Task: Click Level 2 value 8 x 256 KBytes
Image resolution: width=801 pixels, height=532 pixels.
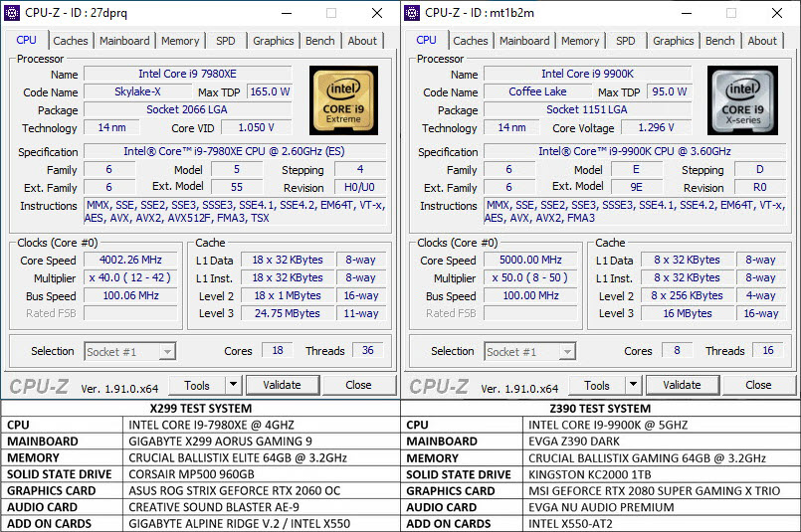Action: 688,295
